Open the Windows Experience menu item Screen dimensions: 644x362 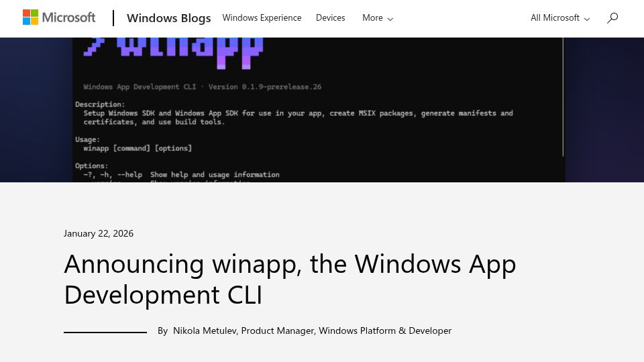pos(262,17)
